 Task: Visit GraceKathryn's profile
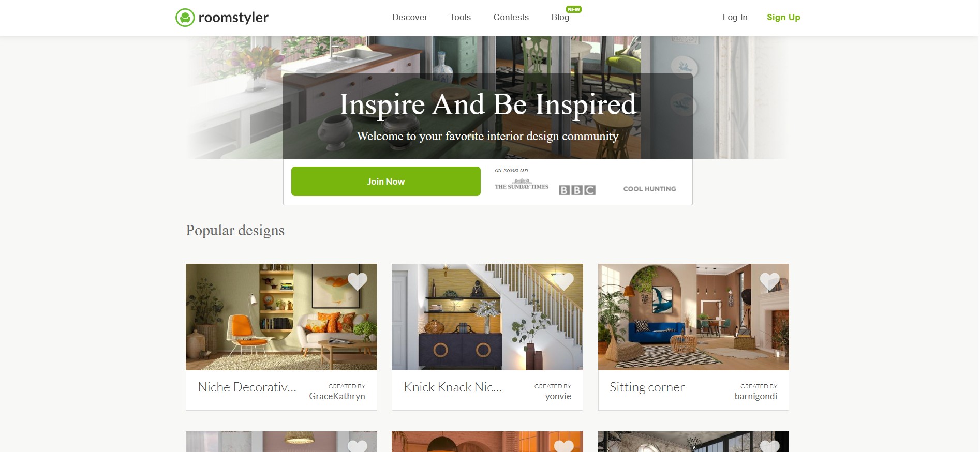pyautogui.click(x=337, y=396)
